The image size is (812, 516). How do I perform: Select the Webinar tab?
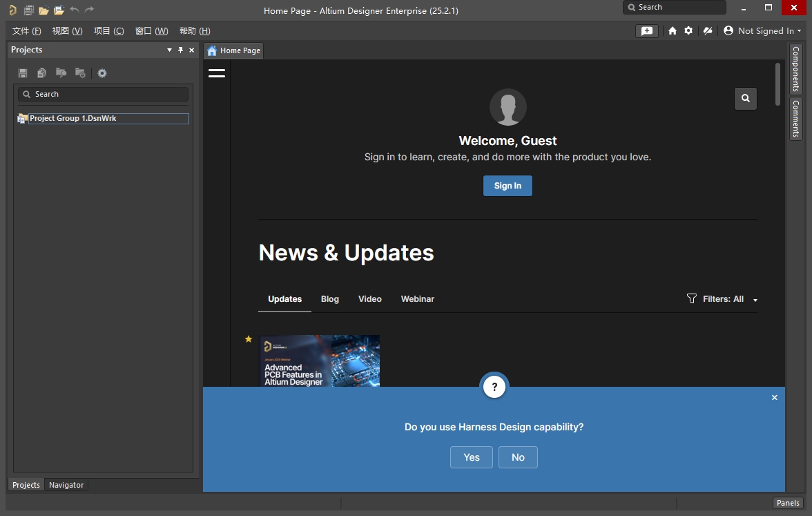[417, 299]
